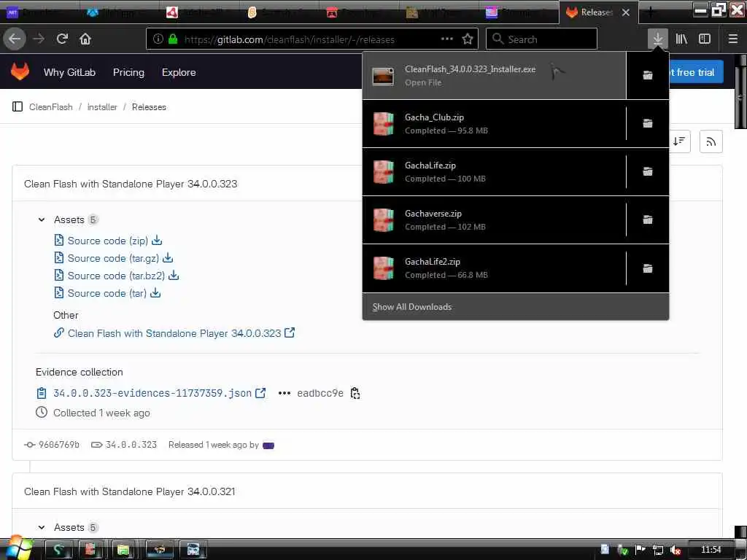Open Explore menu item

point(179,72)
